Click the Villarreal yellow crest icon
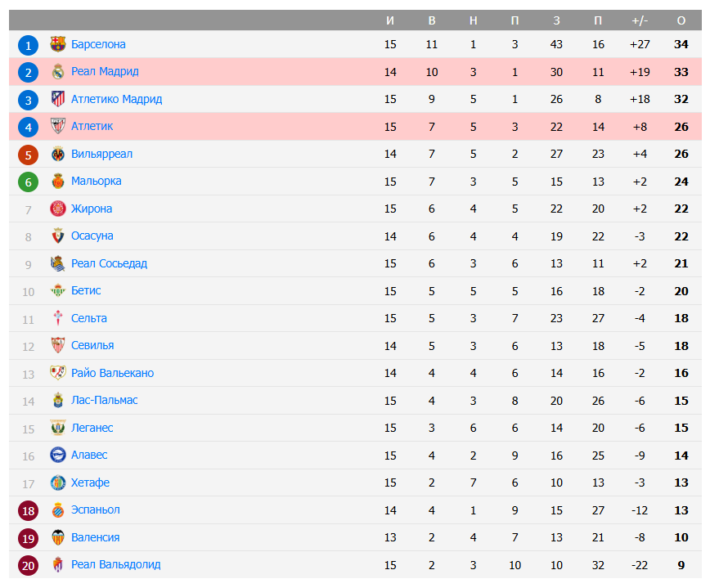The image size is (710, 588). (x=57, y=154)
